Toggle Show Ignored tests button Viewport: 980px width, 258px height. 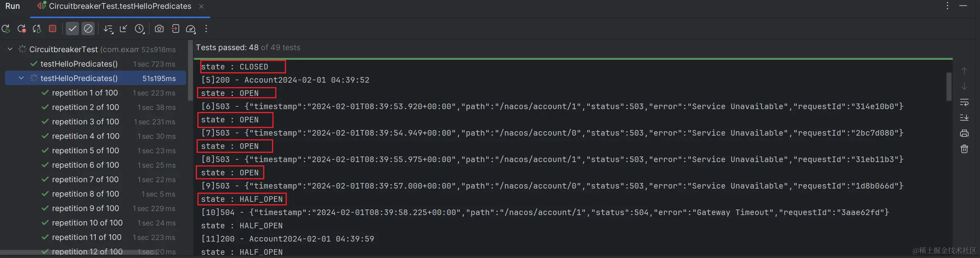pos(88,29)
